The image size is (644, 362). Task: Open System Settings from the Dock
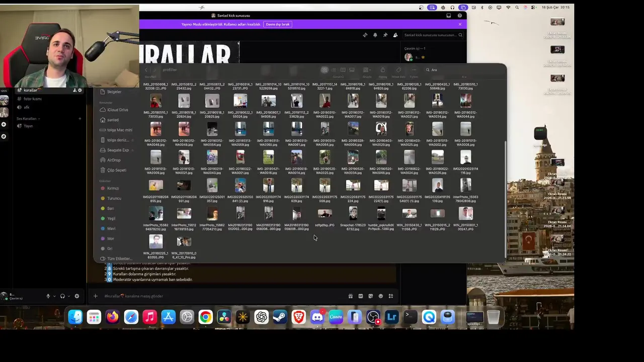(x=187, y=317)
